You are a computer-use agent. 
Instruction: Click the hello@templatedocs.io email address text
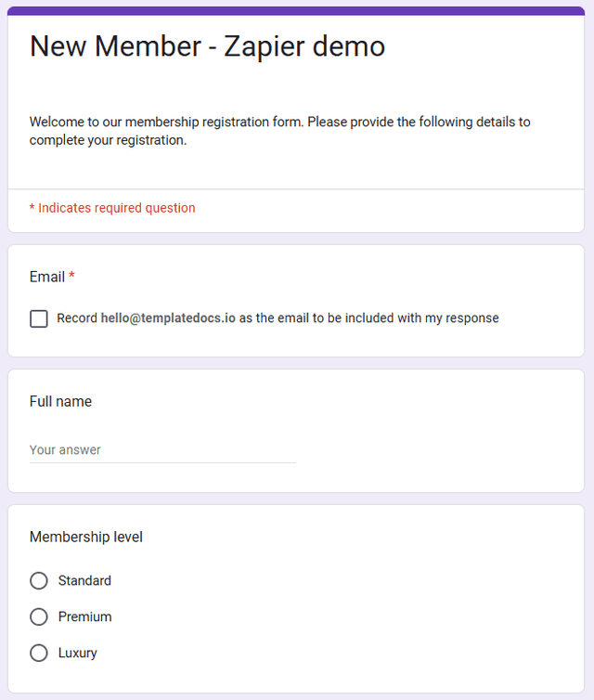(x=168, y=318)
